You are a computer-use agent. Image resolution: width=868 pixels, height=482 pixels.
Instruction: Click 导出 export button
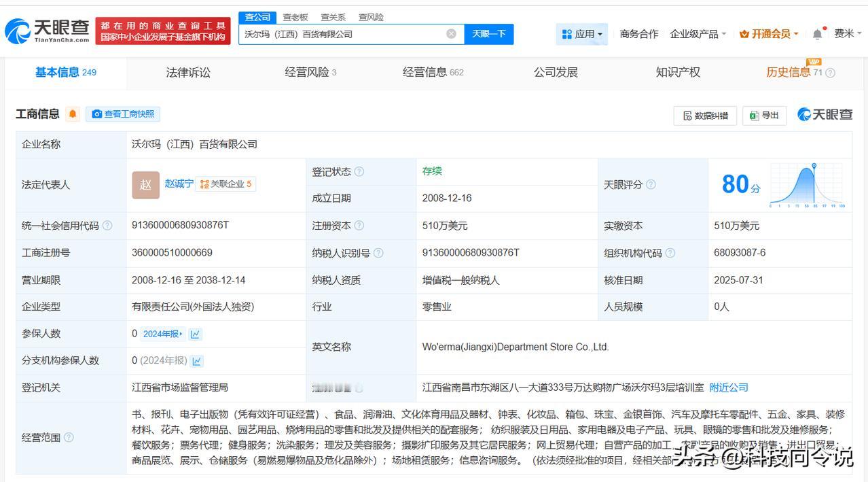pyautogui.click(x=764, y=116)
